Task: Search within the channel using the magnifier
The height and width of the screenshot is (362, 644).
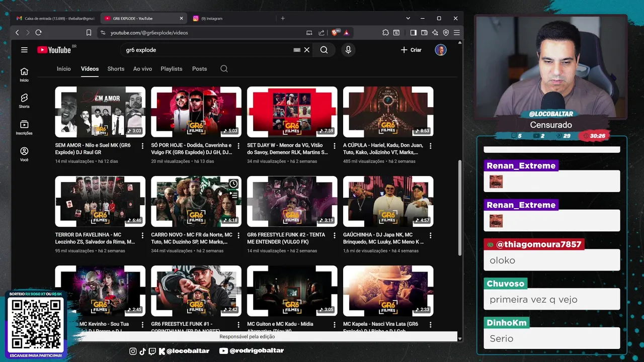Action: click(224, 69)
